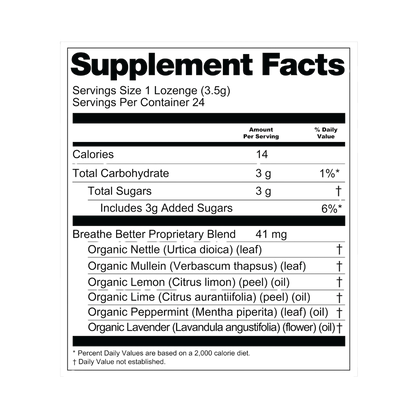This screenshot has height=415, width=416.
Task: Click the Amount Per Serving column header
Action: (261, 133)
